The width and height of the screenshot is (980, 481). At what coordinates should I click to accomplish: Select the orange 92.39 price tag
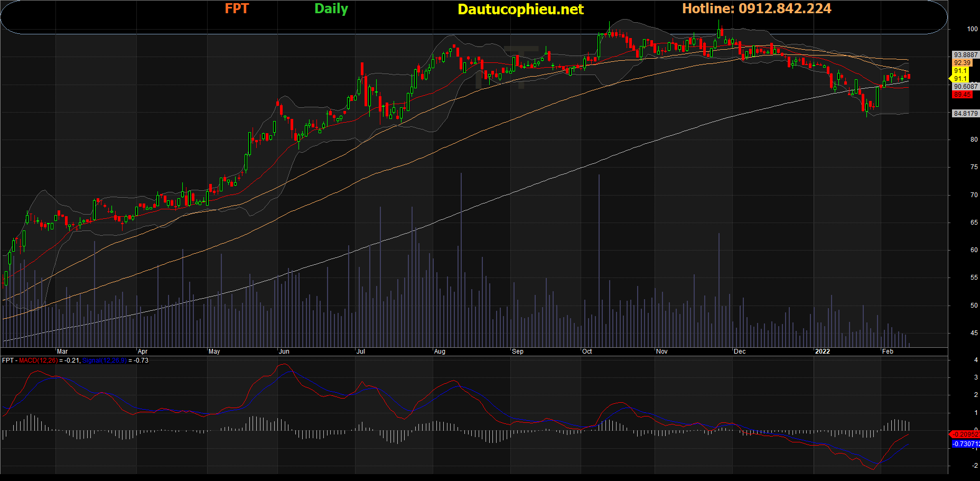(x=962, y=63)
